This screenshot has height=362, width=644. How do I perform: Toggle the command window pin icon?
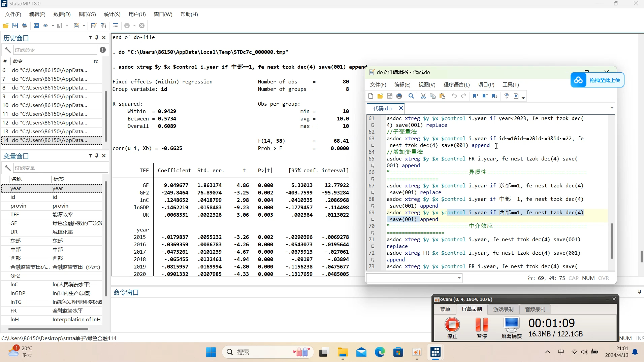639,292
